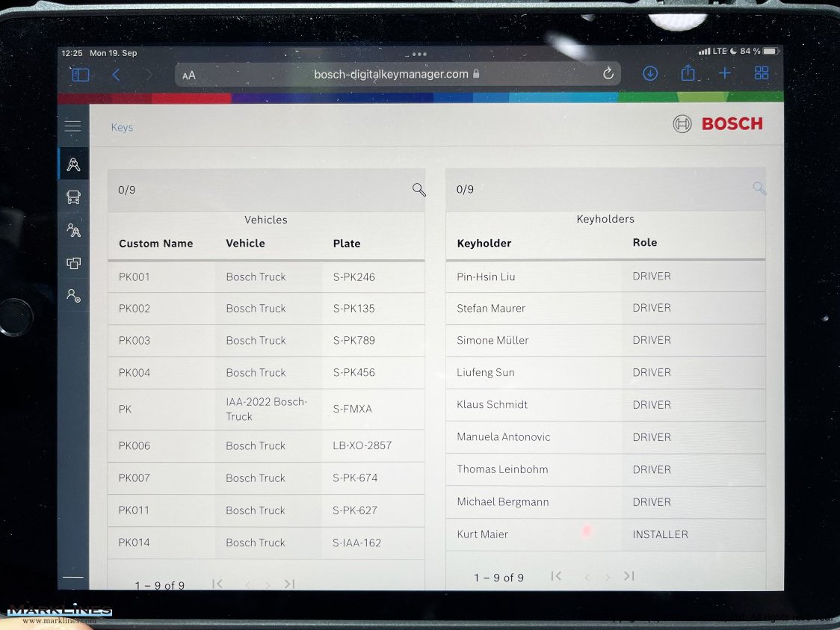
Task: Reload the page
Action: 608,73
